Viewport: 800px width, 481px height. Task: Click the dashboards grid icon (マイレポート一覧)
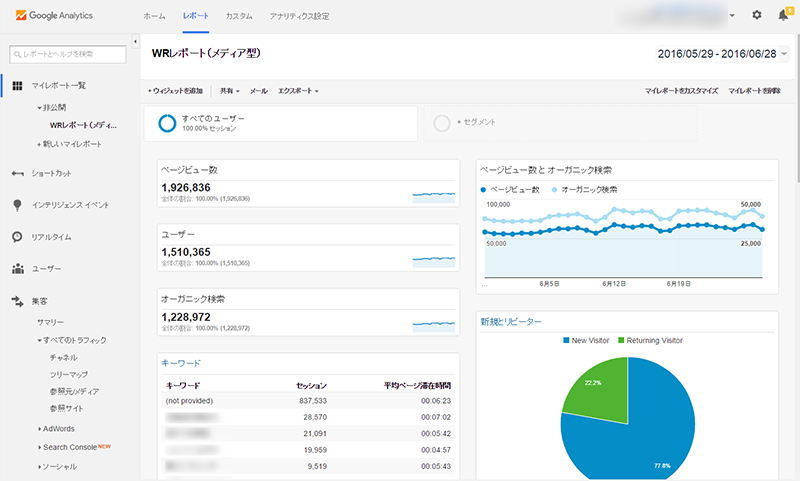point(17,86)
